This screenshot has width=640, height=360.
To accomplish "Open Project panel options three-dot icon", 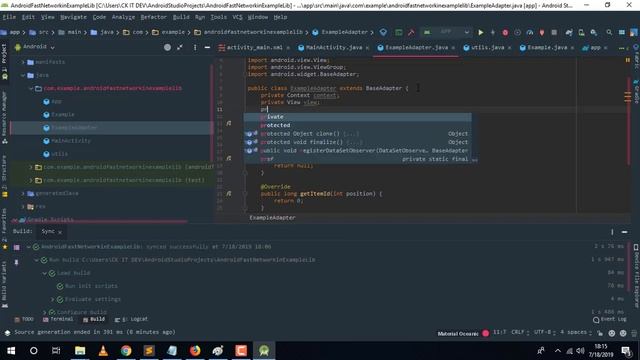I will click(x=195, y=47).
